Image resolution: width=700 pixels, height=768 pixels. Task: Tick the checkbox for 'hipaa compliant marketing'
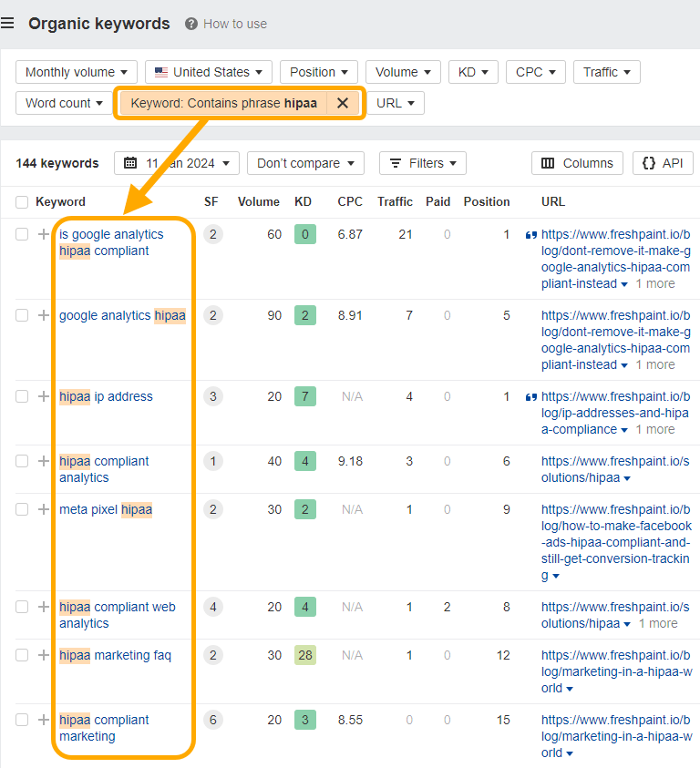[x=23, y=720]
